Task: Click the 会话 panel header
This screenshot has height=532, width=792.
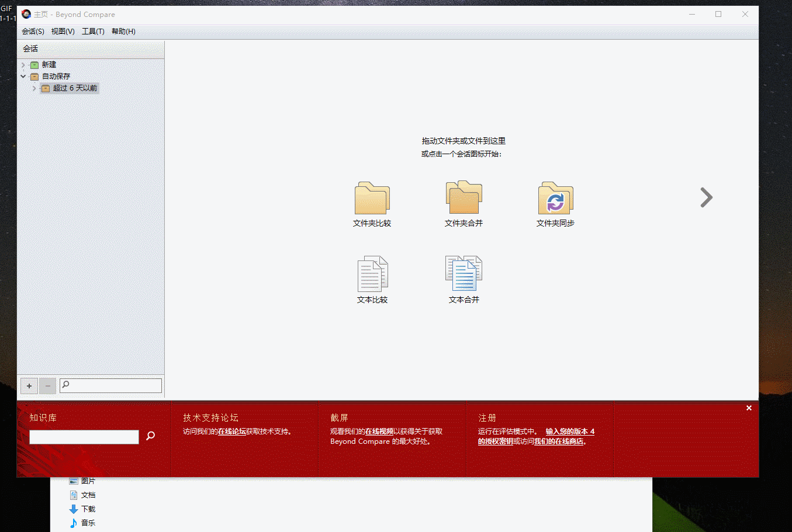Action: [91, 48]
